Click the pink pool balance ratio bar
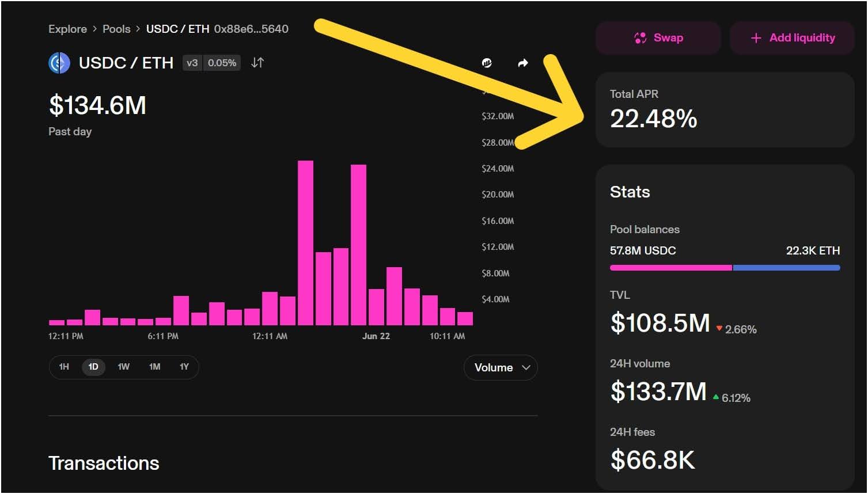868x494 pixels. 670,267
